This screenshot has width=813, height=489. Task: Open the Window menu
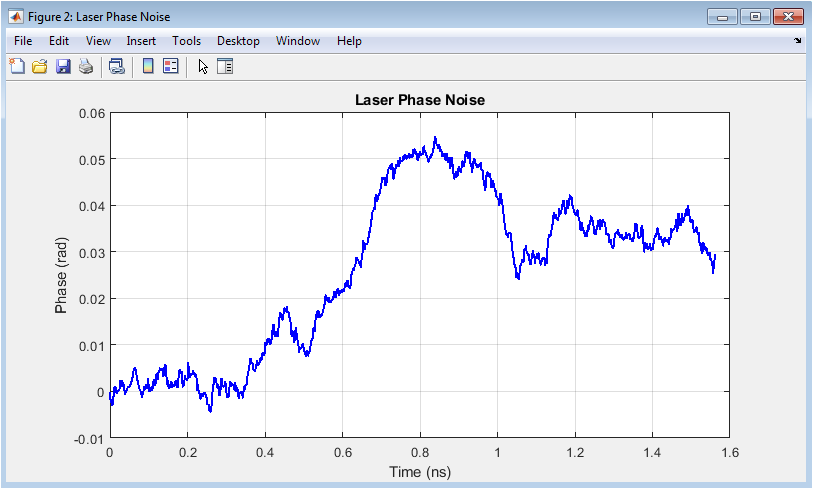[x=298, y=41]
